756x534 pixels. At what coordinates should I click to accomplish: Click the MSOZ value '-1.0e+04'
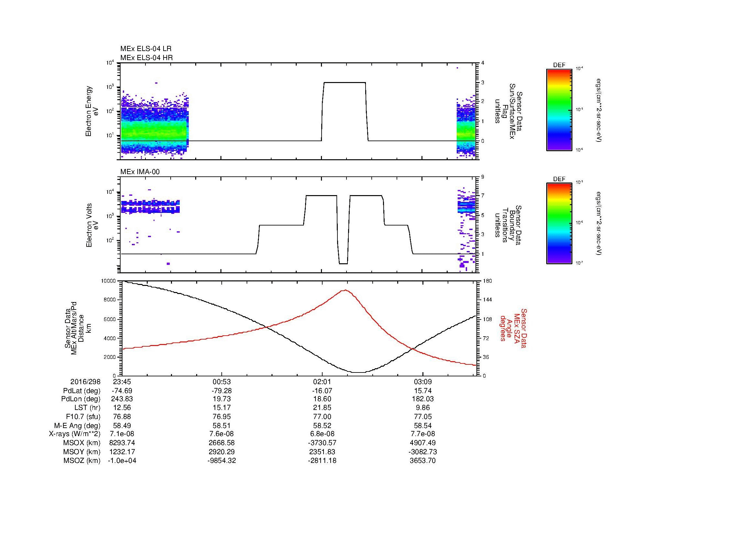(x=122, y=461)
